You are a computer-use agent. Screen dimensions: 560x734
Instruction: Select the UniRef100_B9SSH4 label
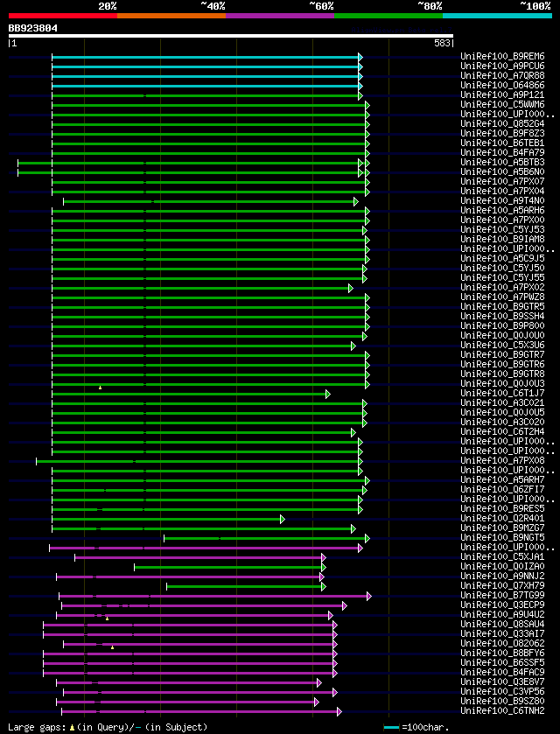pos(502,316)
